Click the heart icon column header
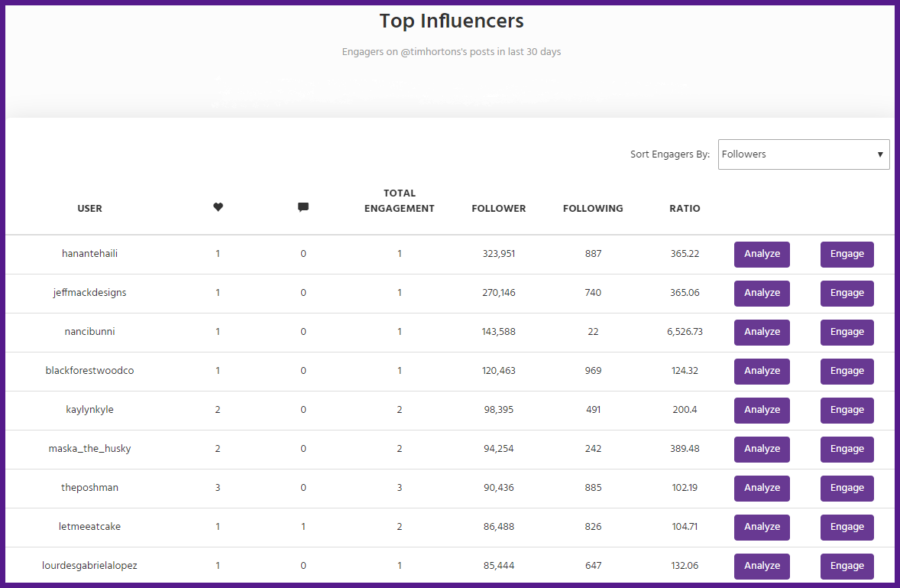The width and height of the screenshot is (900, 588). (x=218, y=207)
